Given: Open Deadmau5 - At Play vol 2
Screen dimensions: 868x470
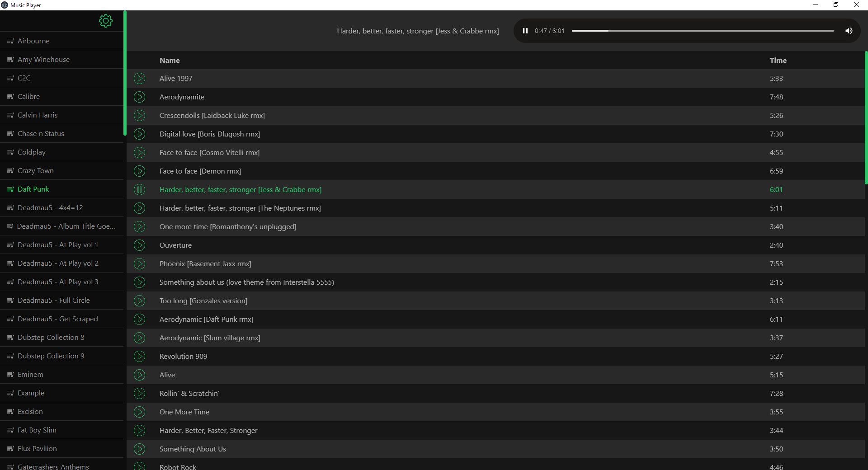Looking at the screenshot, I should [61, 263].
